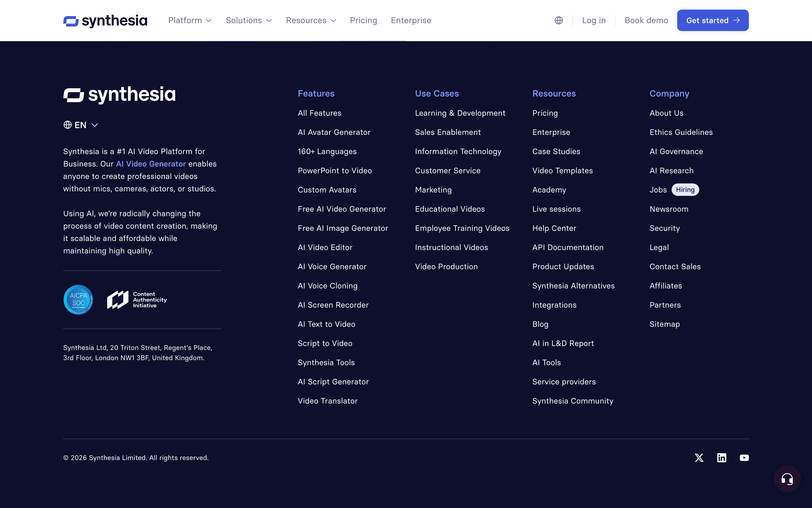Expand the Resources header menu

click(x=311, y=20)
